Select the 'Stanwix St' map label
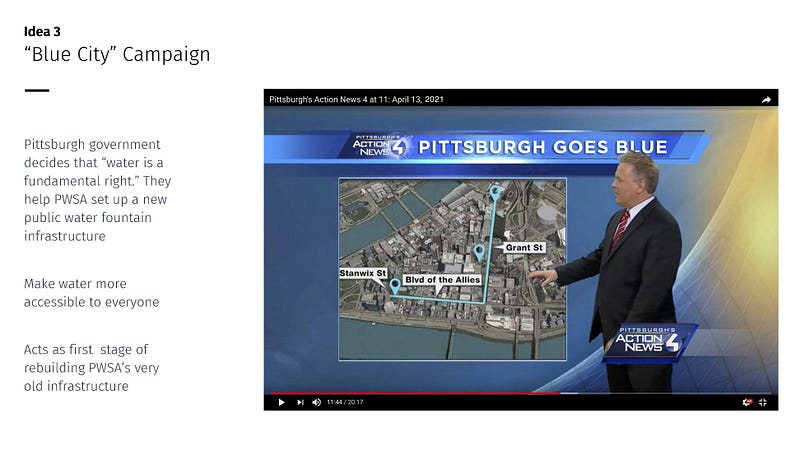Screen dimensions: 800x450 [363, 273]
